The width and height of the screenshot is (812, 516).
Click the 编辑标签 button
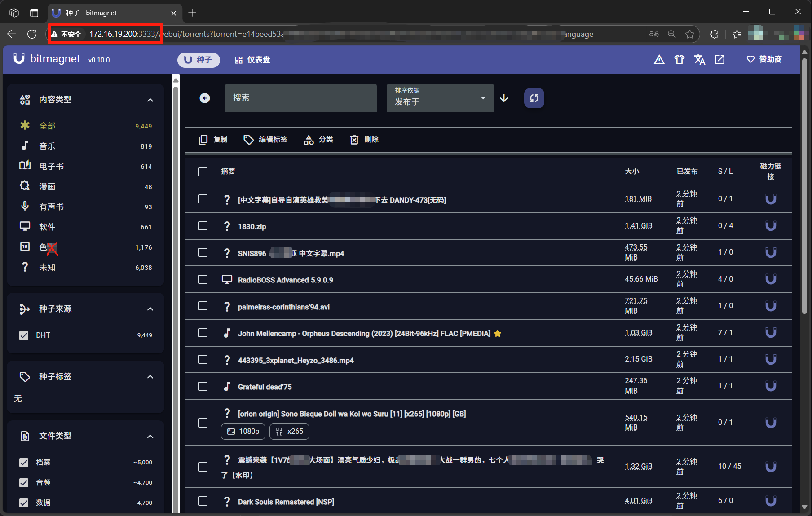tap(265, 140)
